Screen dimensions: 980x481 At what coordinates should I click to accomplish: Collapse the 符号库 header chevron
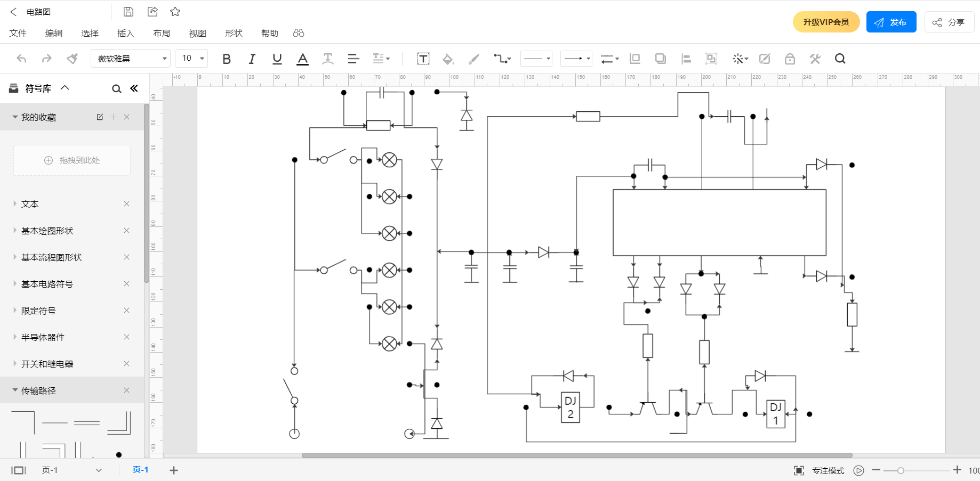tap(65, 88)
